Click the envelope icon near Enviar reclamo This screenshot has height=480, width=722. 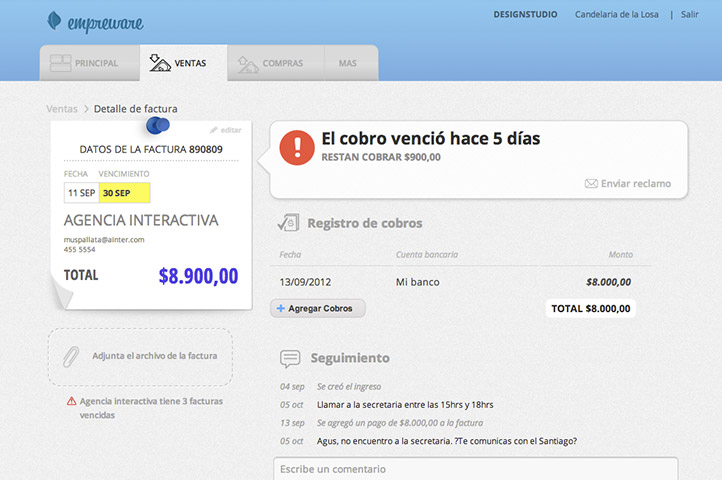591,184
